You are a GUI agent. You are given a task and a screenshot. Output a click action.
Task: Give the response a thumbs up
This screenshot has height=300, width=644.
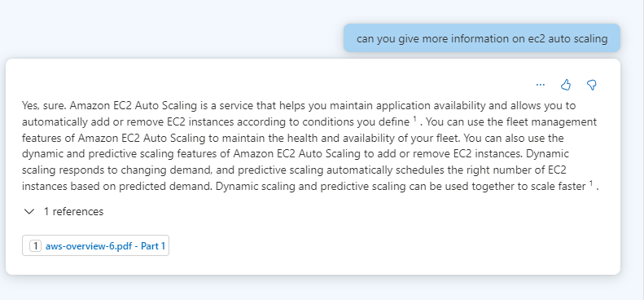pyautogui.click(x=566, y=85)
